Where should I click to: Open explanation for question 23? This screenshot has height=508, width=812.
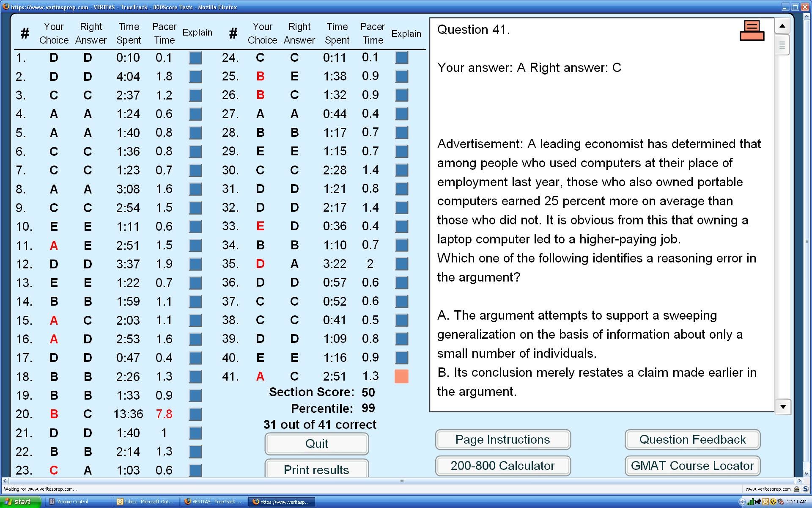[x=195, y=470]
